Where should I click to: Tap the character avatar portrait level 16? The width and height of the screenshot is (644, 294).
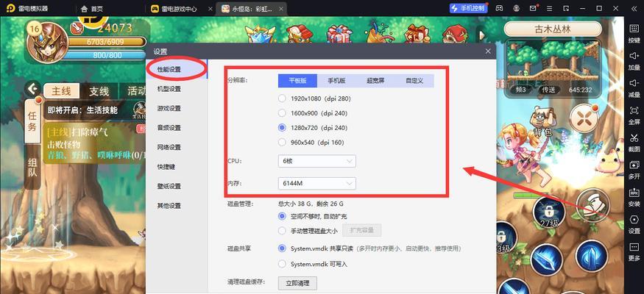[46, 42]
